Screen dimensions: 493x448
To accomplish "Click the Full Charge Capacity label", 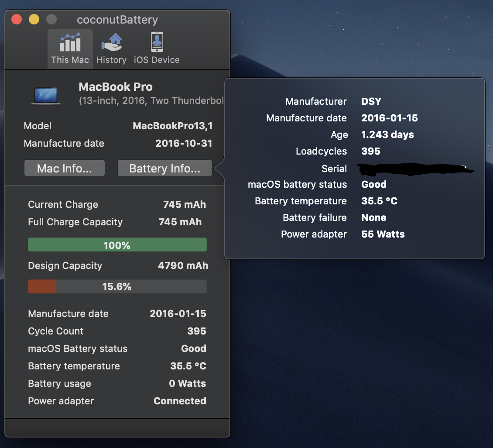I will pyautogui.click(x=75, y=222).
